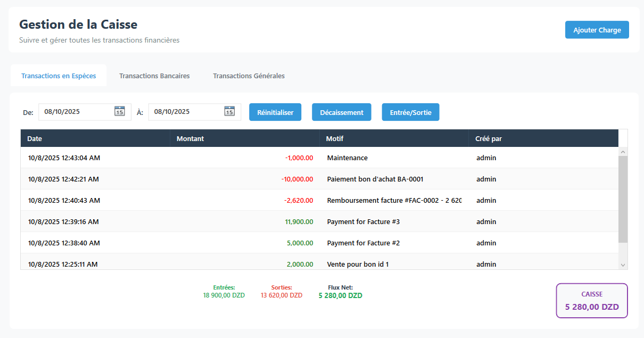Open the "À" date calendar picker

click(x=229, y=112)
